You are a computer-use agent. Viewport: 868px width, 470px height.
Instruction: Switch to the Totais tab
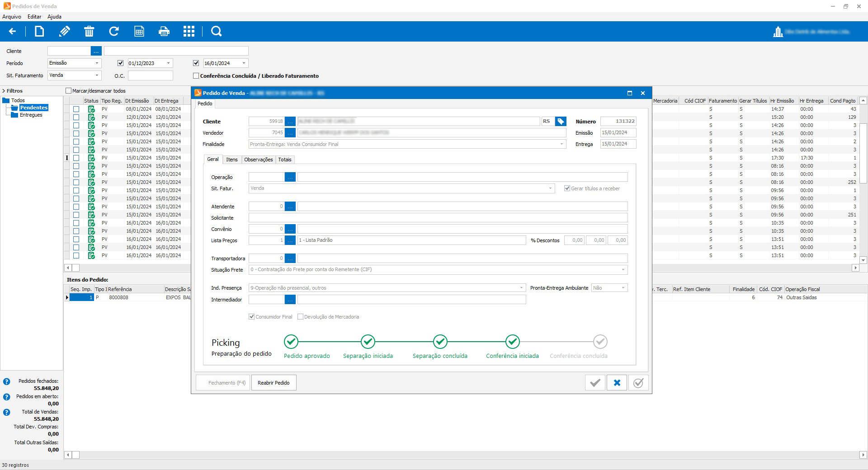coord(285,160)
